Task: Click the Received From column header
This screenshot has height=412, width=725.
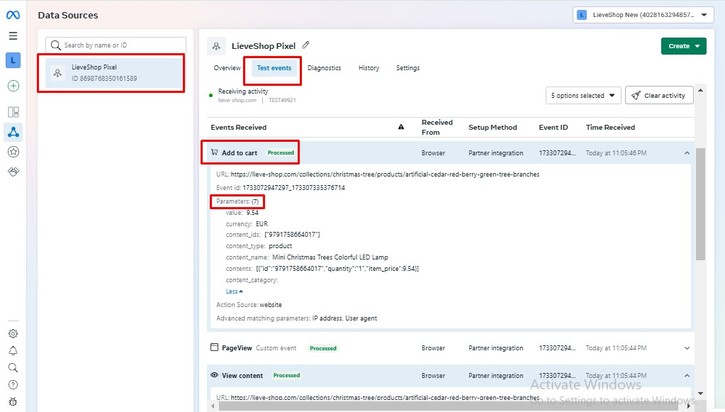Action: point(437,127)
